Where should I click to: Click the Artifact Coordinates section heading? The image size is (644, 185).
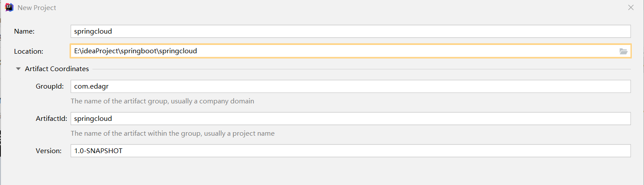(x=57, y=69)
